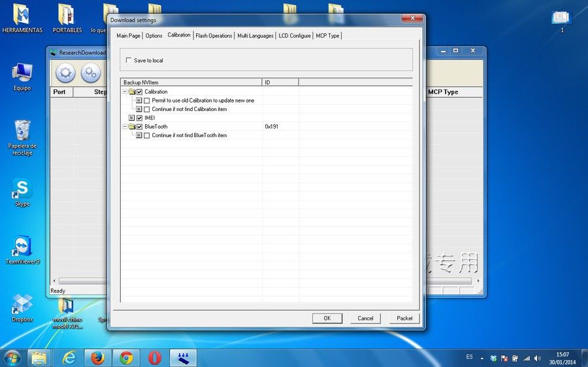Image resolution: width=588 pixels, height=367 pixels.
Task: Uncheck the IMEI checkbox
Action: point(140,118)
